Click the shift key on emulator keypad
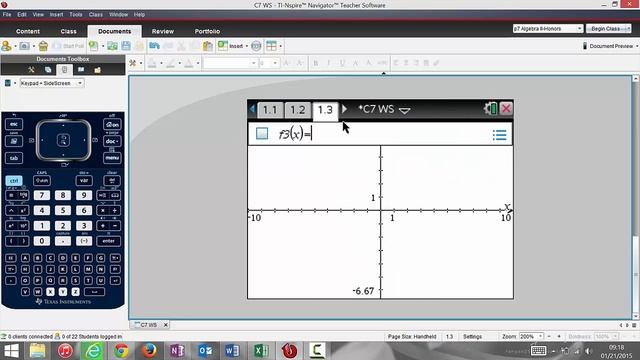Image resolution: width=640 pixels, height=360 pixels. [x=42, y=180]
